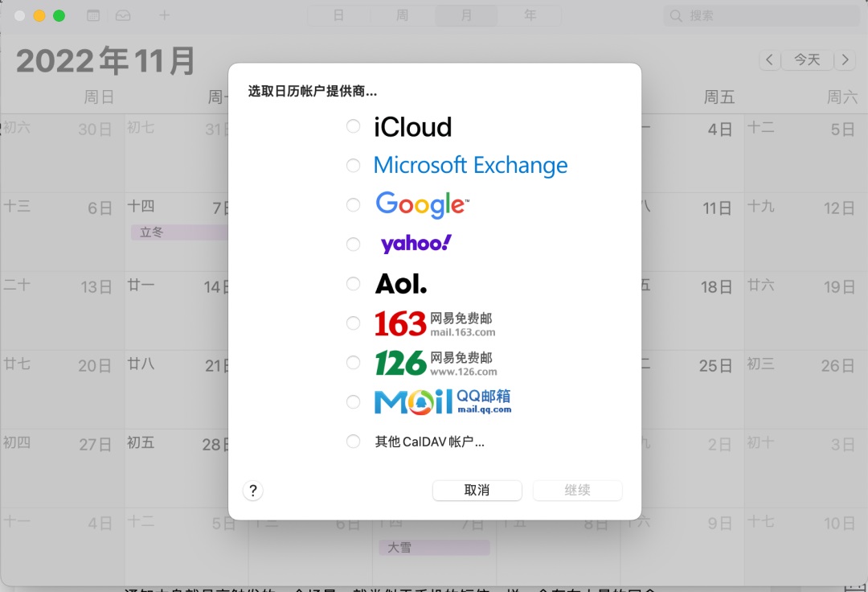
Task: Choose the QQ邮箱 radio button
Action: (x=353, y=401)
